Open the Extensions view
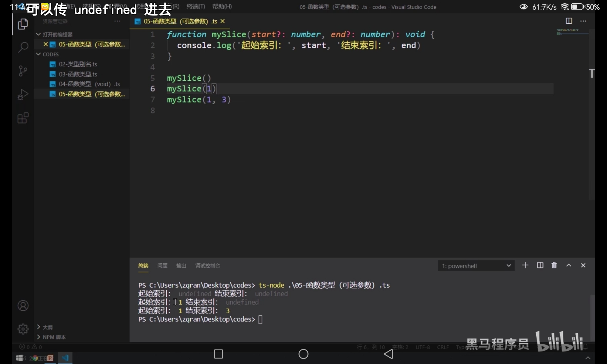Screen dimensions: 607x364 tap(23, 118)
